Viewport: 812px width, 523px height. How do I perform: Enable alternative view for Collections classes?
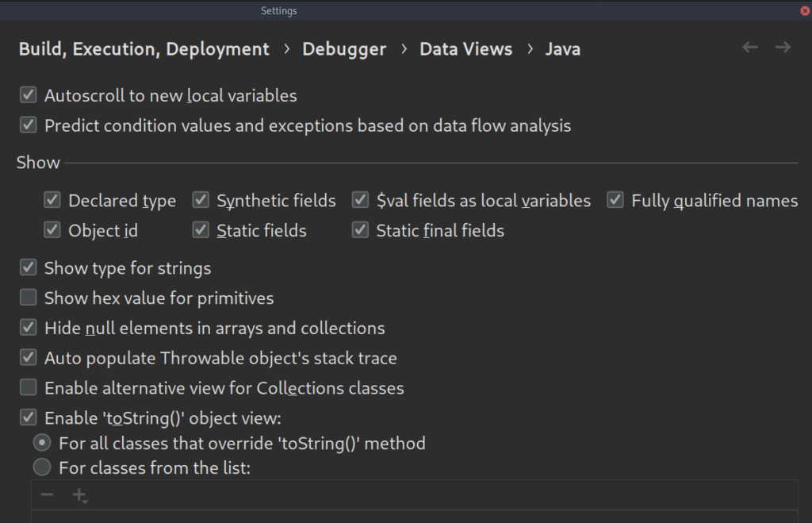click(x=28, y=387)
